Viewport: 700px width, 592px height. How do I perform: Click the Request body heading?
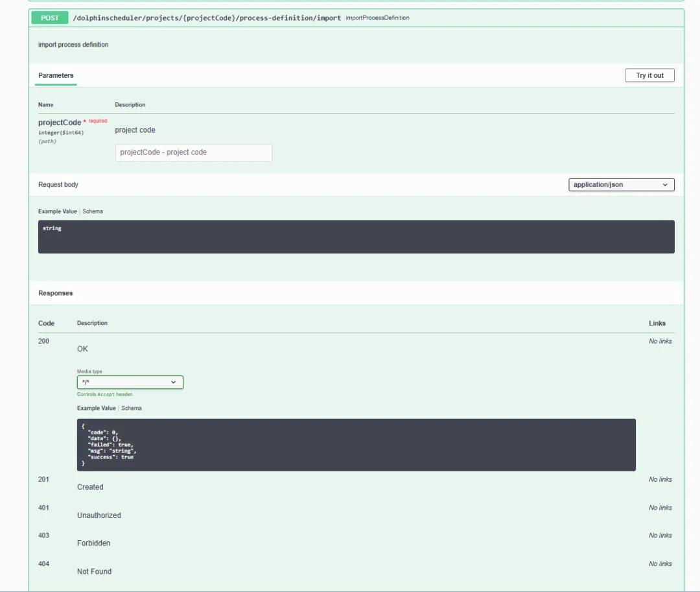(x=58, y=184)
